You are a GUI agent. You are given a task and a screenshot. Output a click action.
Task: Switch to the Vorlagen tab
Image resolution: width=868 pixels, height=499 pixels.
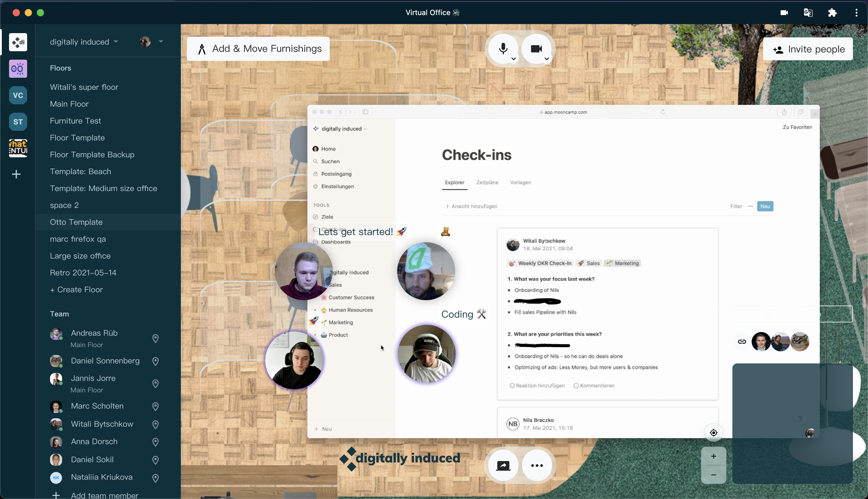pos(520,182)
